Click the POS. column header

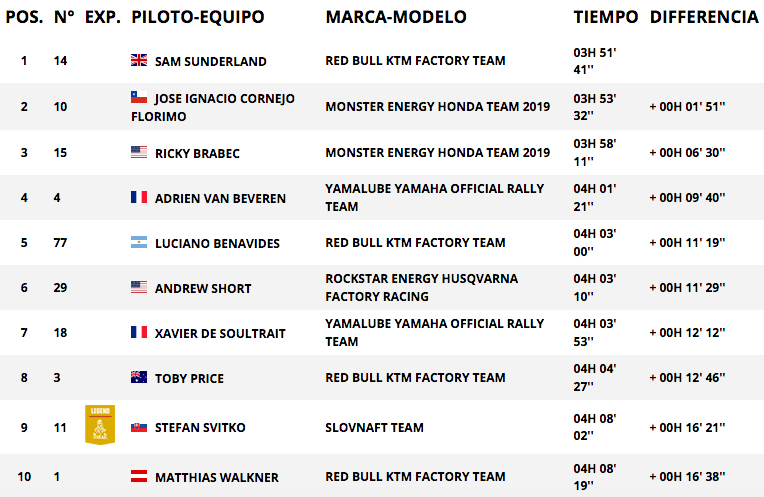click(x=24, y=17)
